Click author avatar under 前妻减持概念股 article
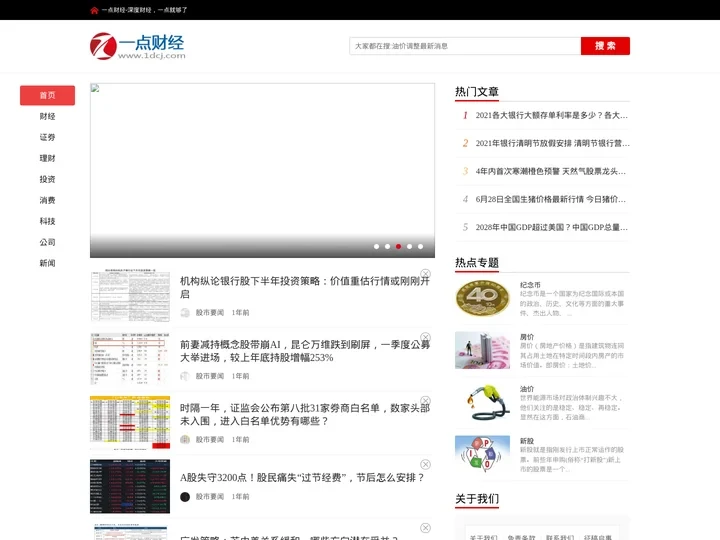The width and height of the screenshot is (720, 540). pyautogui.click(x=185, y=376)
